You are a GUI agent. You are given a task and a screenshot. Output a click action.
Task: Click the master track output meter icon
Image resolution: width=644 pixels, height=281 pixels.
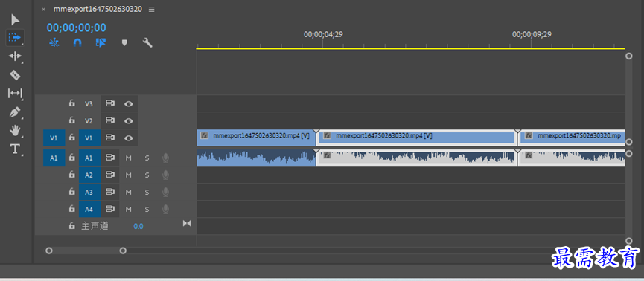point(187,223)
